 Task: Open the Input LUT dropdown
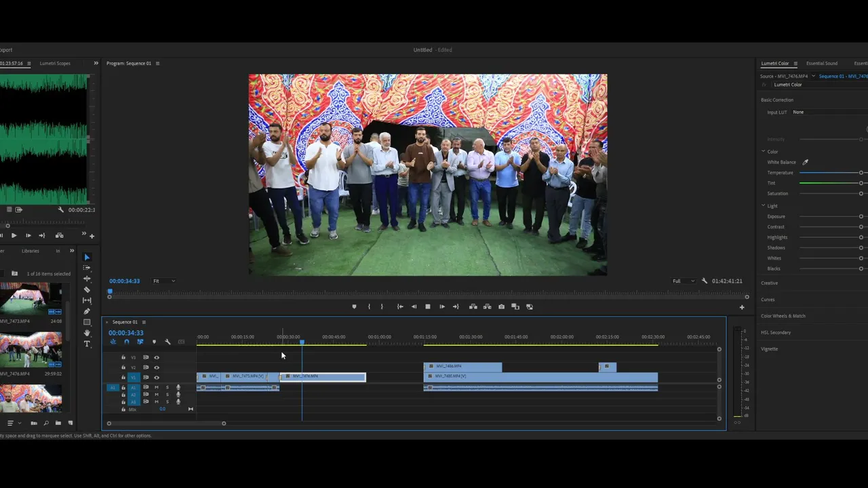click(829, 113)
